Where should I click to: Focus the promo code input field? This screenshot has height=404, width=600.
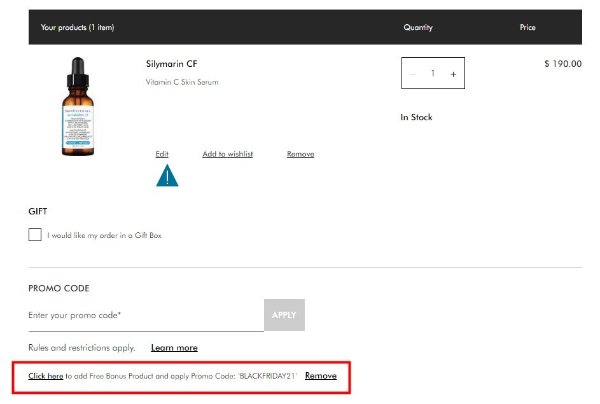(145, 316)
